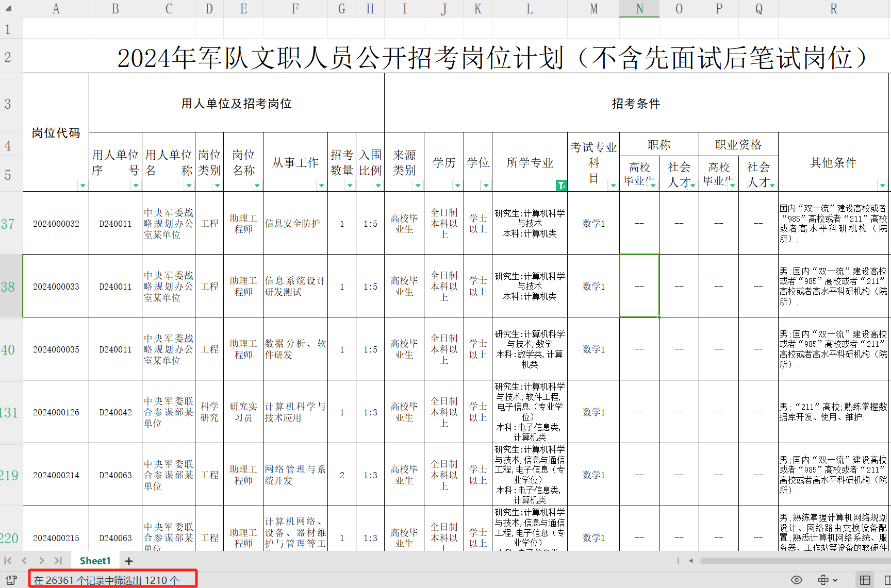
Task: Open the reading layout crosshair icon
Action: [x=823, y=580]
